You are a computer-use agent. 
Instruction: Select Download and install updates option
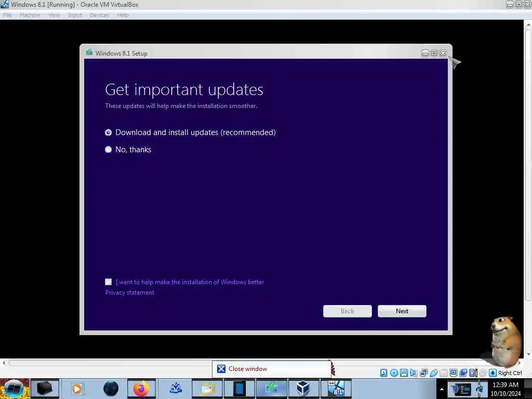click(190, 132)
